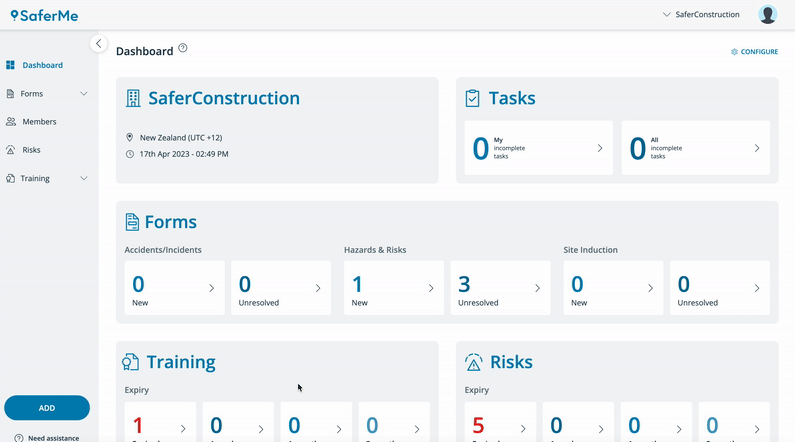This screenshot has width=795, height=442.
Task: Open the SaferConstruction organisation dropdown
Action: (x=701, y=14)
